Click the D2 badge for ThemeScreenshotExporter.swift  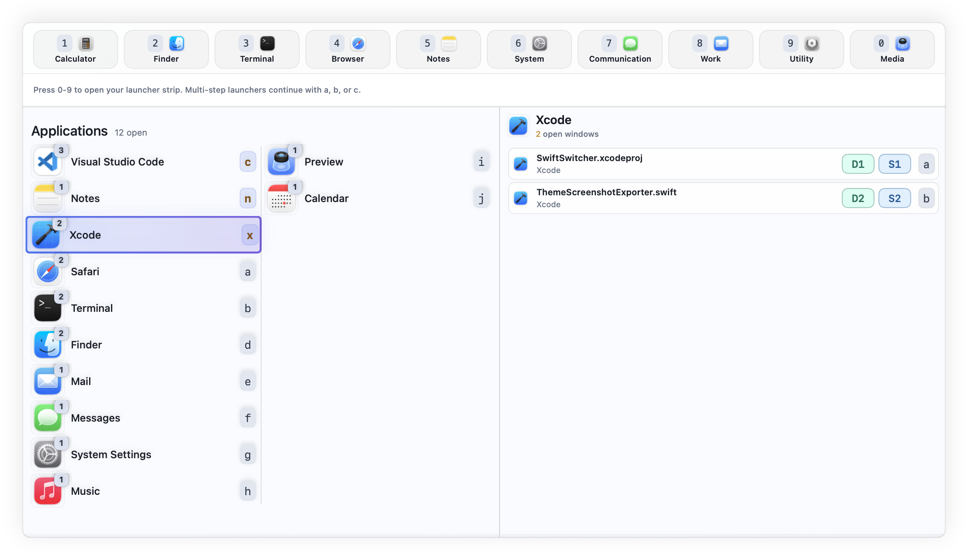pos(858,198)
